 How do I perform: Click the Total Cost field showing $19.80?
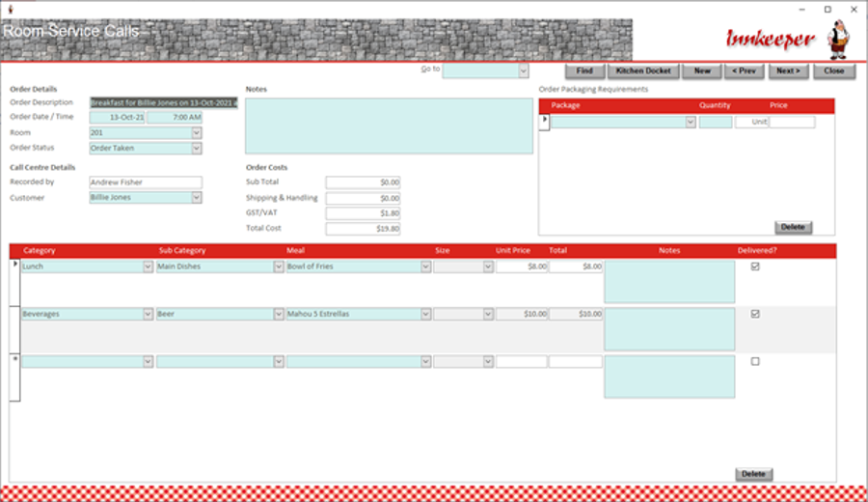pyautogui.click(x=364, y=229)
